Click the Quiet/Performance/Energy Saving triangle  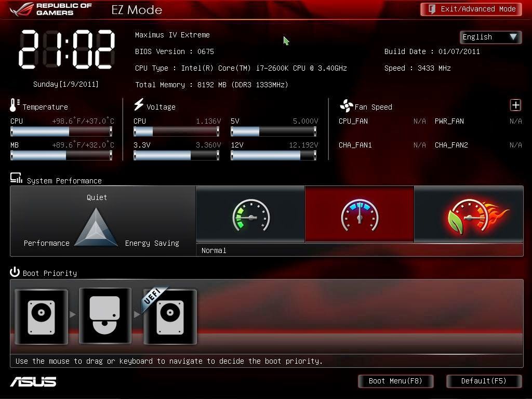(x=97, y=228)
